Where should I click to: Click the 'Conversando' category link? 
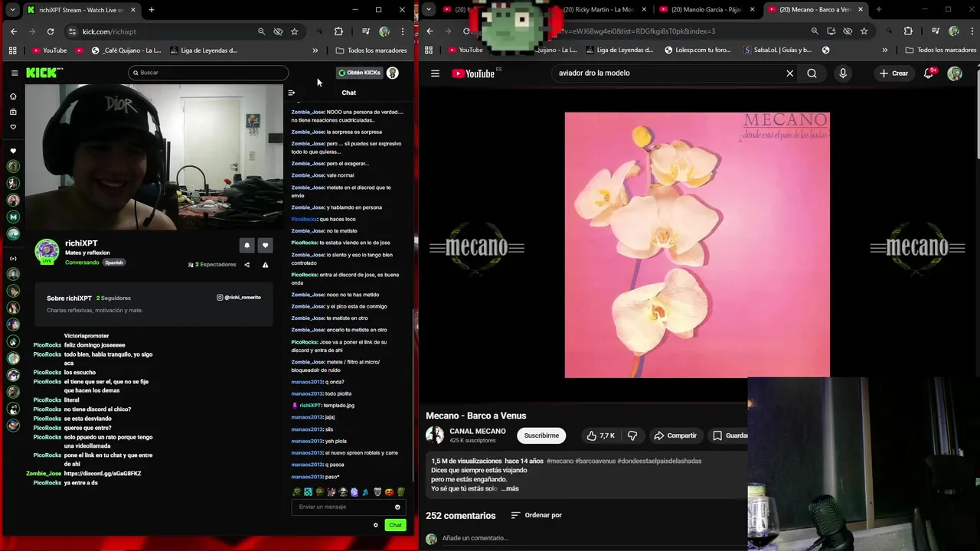pyautogui.click(x=82, y=262)
